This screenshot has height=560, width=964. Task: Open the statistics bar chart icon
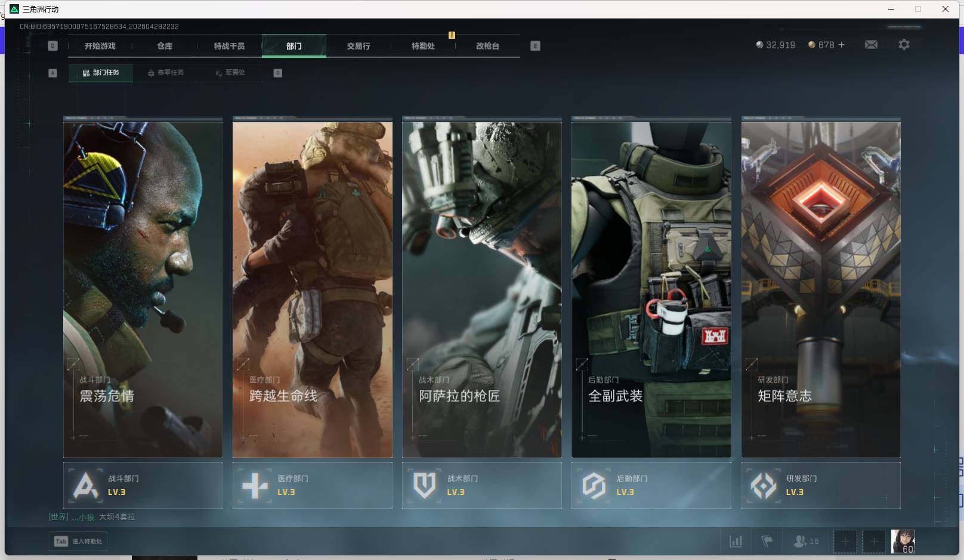[x=736, y=542]
